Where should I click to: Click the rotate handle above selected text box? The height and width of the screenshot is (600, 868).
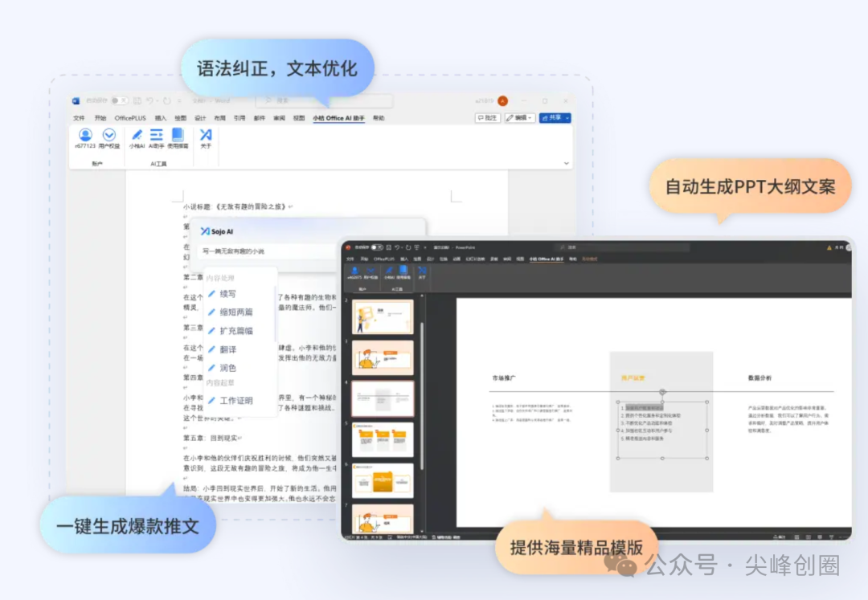(662, 392)
